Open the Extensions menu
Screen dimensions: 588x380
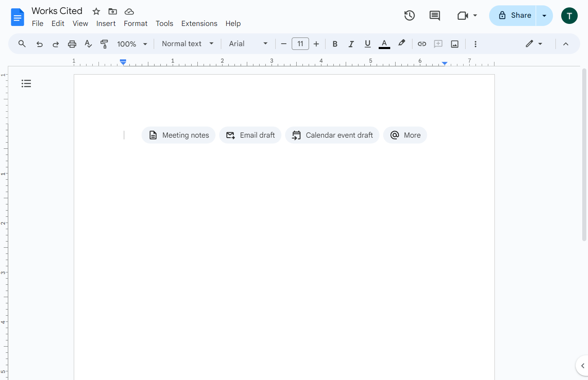(199, 23)
